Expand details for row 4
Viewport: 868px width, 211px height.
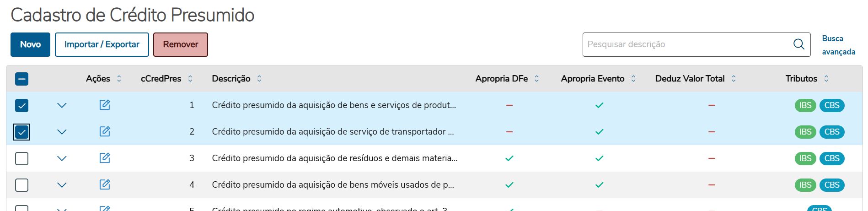click(x=62, y=185)
